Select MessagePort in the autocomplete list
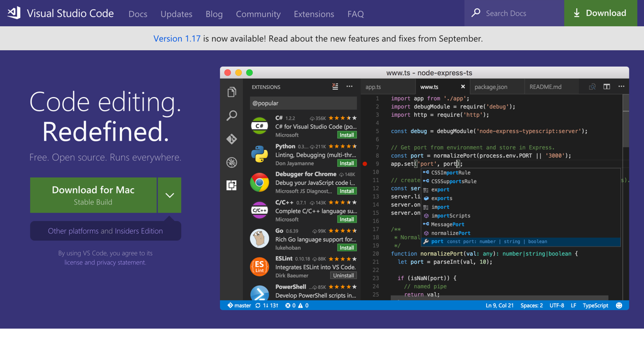The height and width of the screenshot is (338, 644). [520, 225]
